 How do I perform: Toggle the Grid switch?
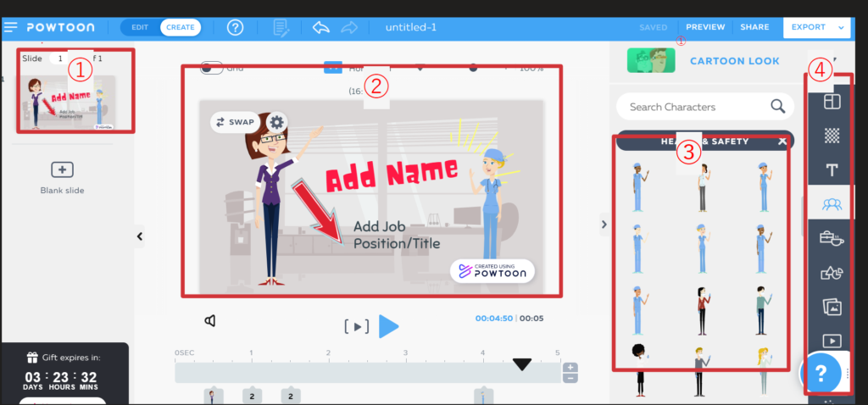210,69
